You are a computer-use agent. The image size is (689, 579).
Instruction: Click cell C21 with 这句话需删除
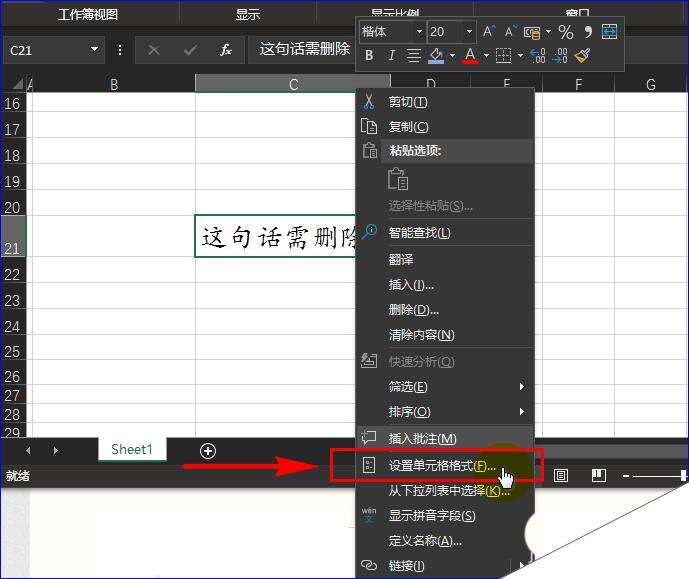pyautogui.click(x=275, y=236)
